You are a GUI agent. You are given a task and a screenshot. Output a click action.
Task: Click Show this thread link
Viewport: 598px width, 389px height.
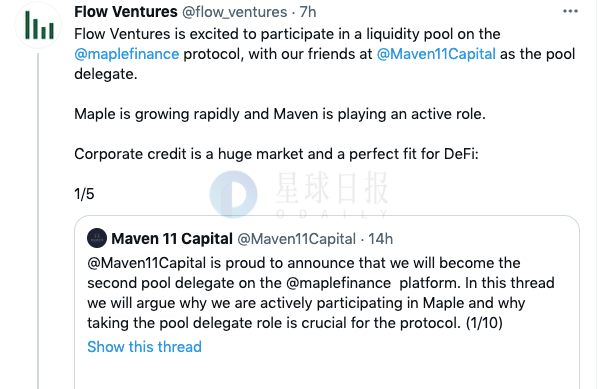(144, 347)
